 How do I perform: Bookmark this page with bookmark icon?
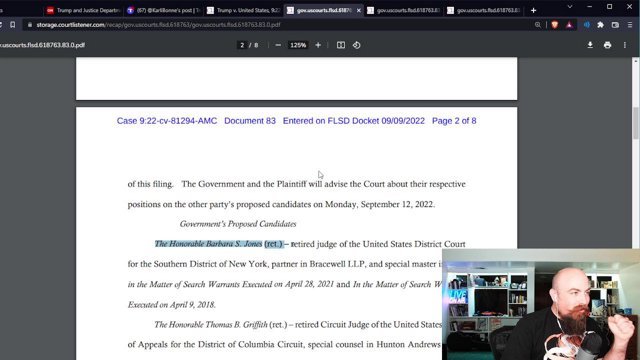click(13, 25)
